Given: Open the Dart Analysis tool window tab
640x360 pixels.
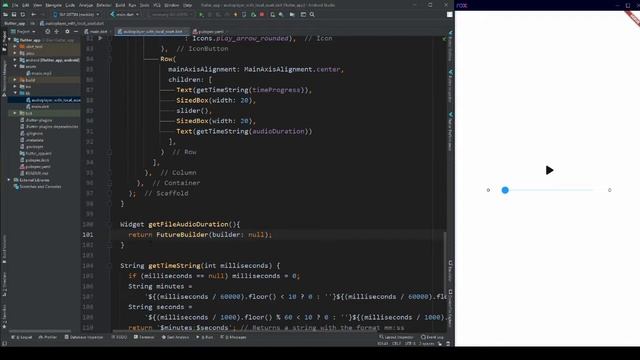Looking at the screenshot, I should (175, 338).
